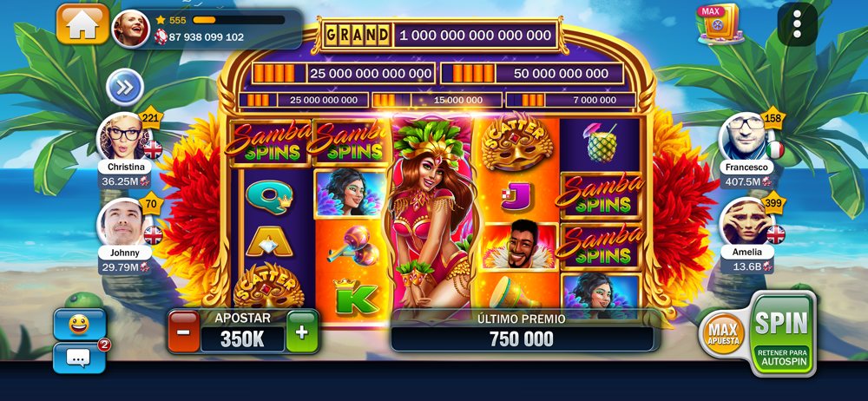Image resolution: width=868 pixels, height=401 pixels.
Task: Open chat messages with notification badge
Action: click(x=79, y=358)
